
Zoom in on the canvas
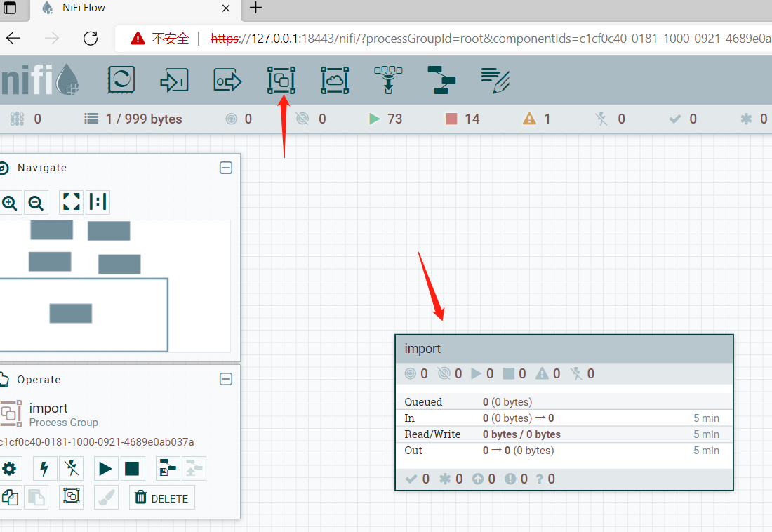10,203
